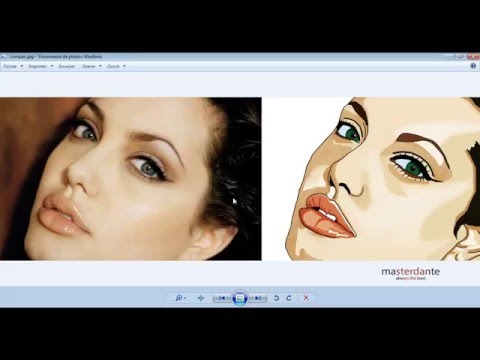Click the fit-to-window actual size icon

[x=201, y=298]
